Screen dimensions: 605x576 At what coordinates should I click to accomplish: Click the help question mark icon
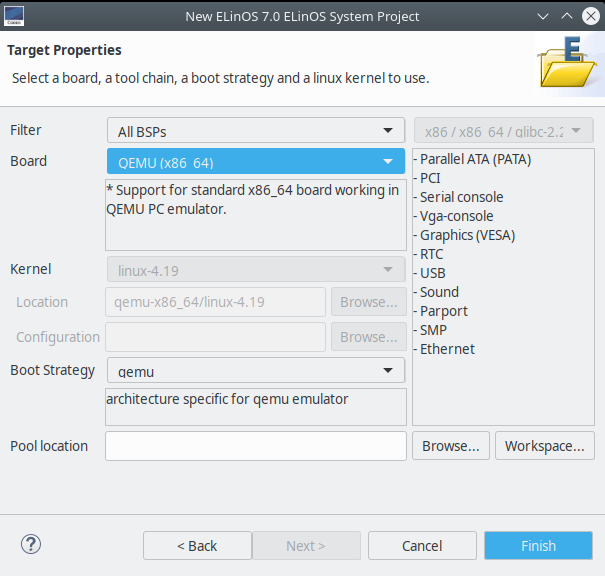30,545
